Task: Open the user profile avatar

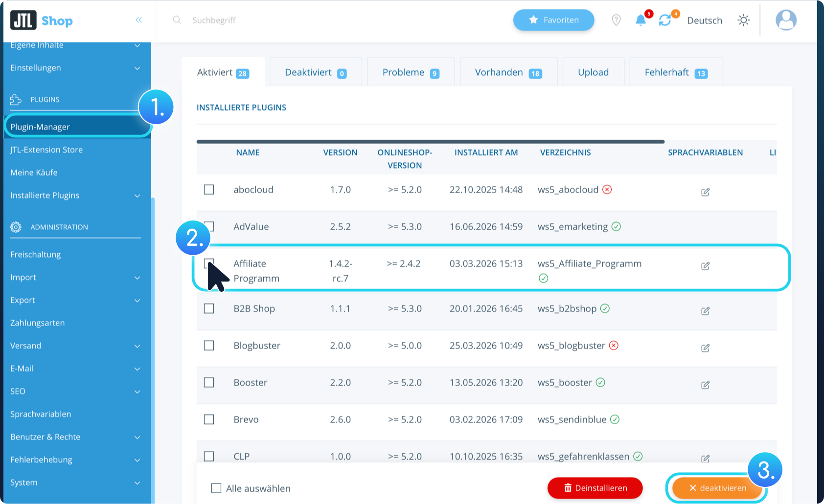Action: (786, 20)
